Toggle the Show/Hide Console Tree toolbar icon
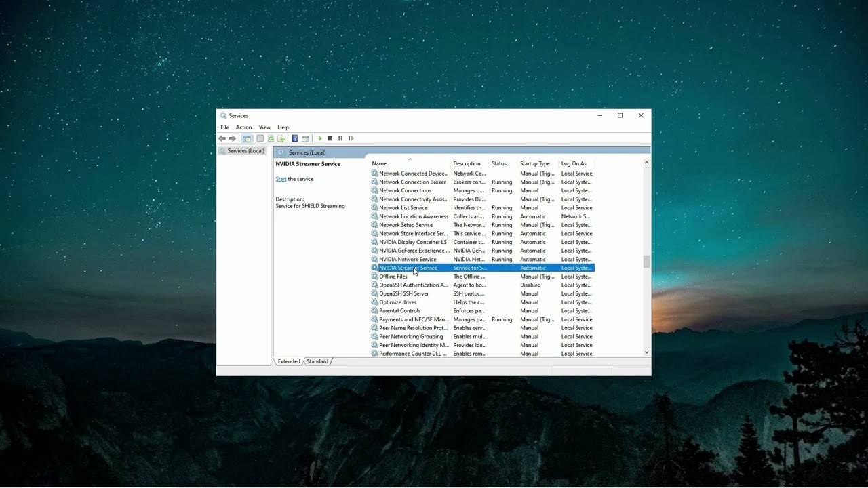The width and height of the screenshot is (868, 488). coord(247,138)
